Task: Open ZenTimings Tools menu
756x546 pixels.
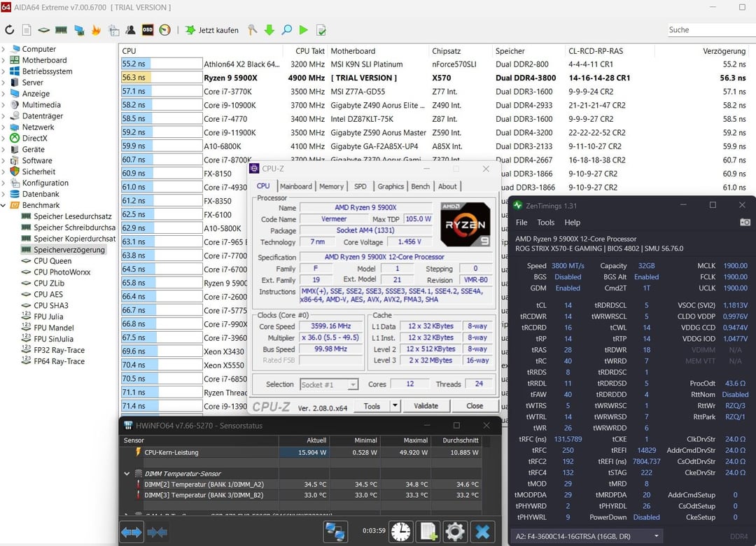Action: click(546, 223)
